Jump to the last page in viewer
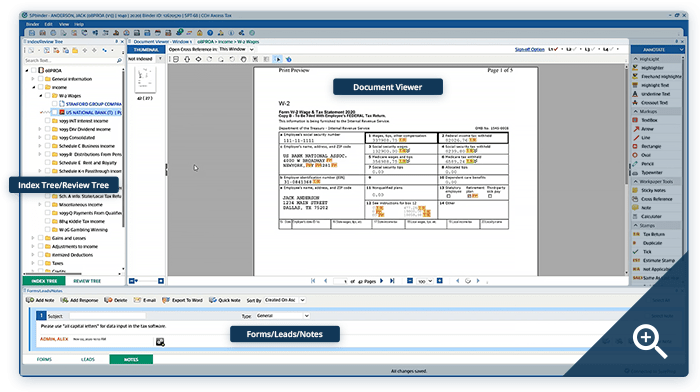The height and width of the screenshot is (392, 700). [x=392, y=281]
